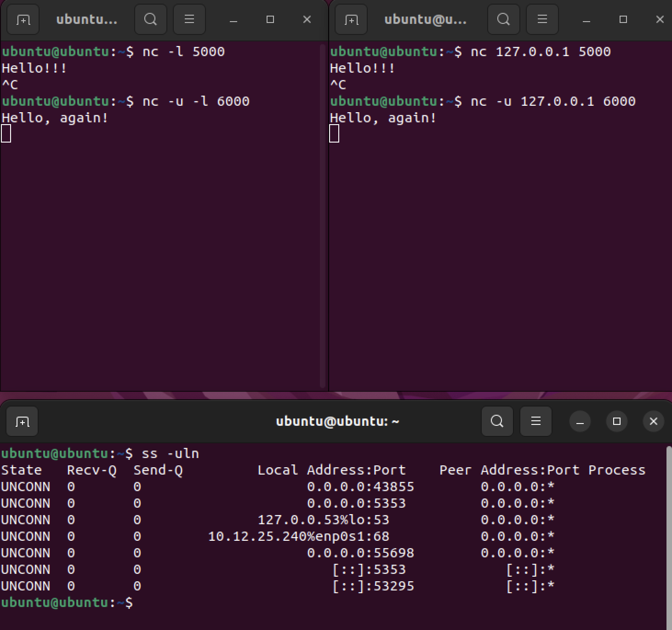Viewport: 672px width, 630px height.
Task: Open new tab in top-right terminal window
Action: (x=351, y=19)
